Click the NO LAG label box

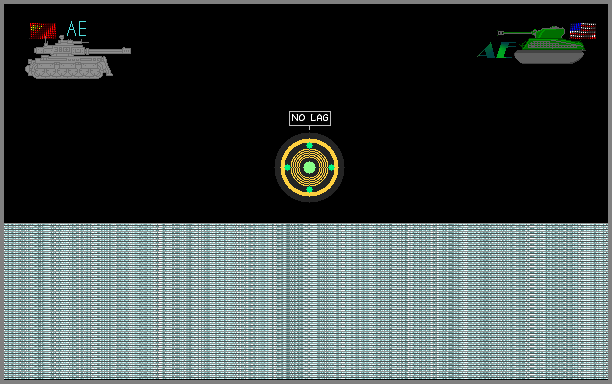click(x=310, y=118)
